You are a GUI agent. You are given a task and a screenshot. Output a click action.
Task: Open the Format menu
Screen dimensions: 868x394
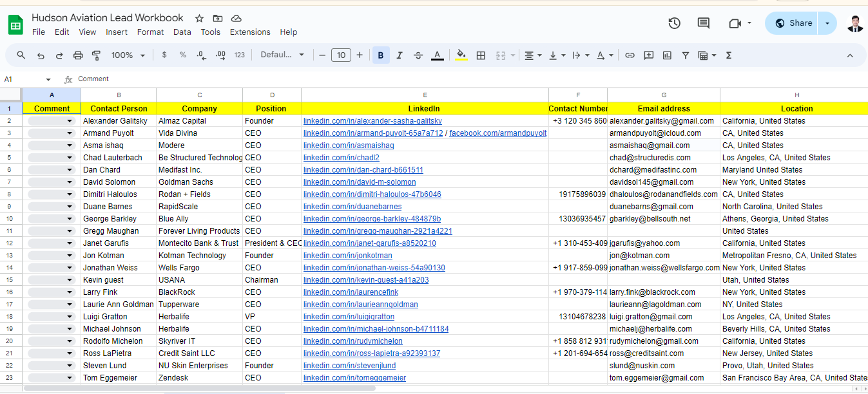(x=150, y=32)
